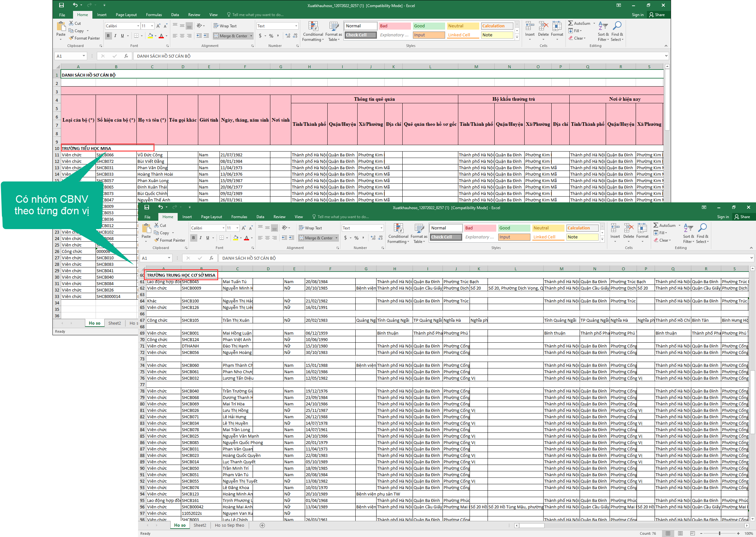Toggle Wrap Text in the foreground window
This screenshot has height=537, width=756.
click(x=310, y=228)
